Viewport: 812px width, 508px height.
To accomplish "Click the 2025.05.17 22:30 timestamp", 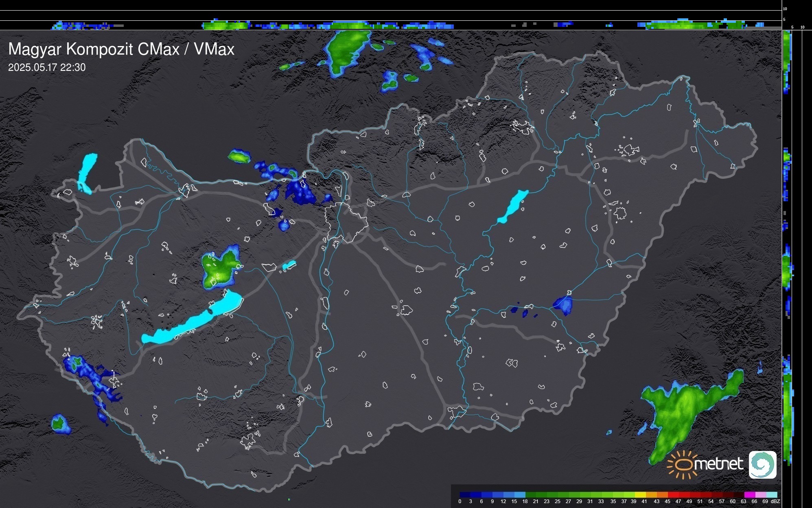I will click(47, 68).
